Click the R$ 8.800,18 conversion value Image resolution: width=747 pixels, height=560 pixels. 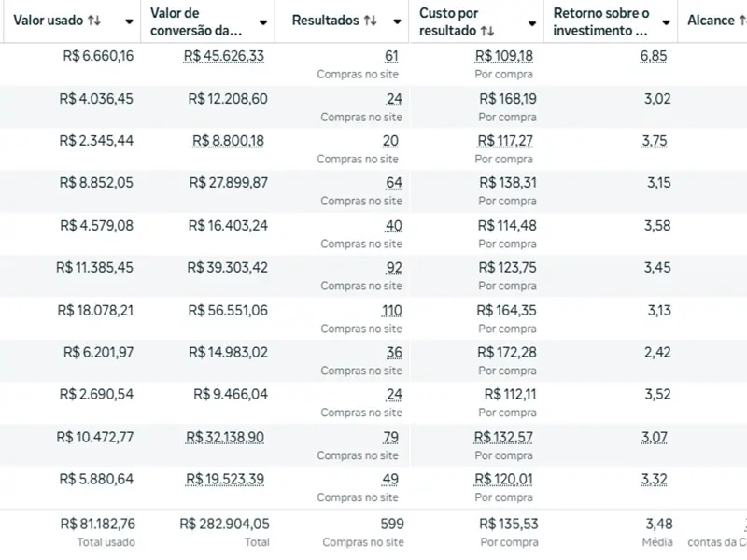(228, 141)
